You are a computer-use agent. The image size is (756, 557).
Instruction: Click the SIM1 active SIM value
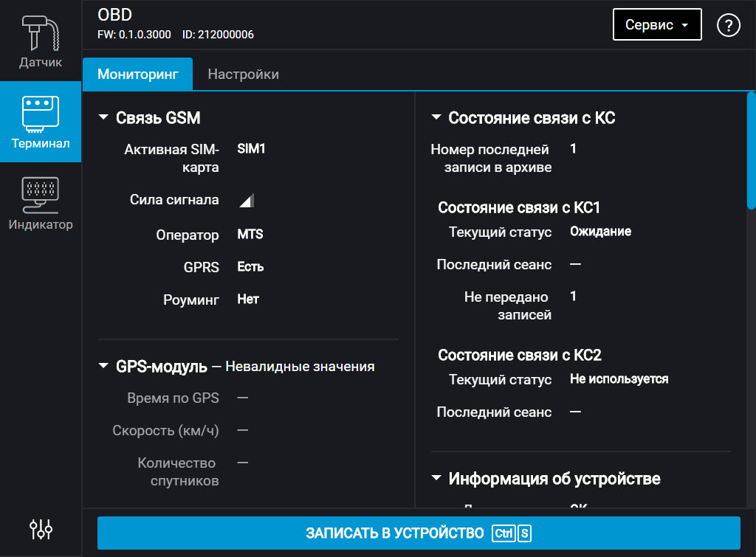[x=251, y=149]
